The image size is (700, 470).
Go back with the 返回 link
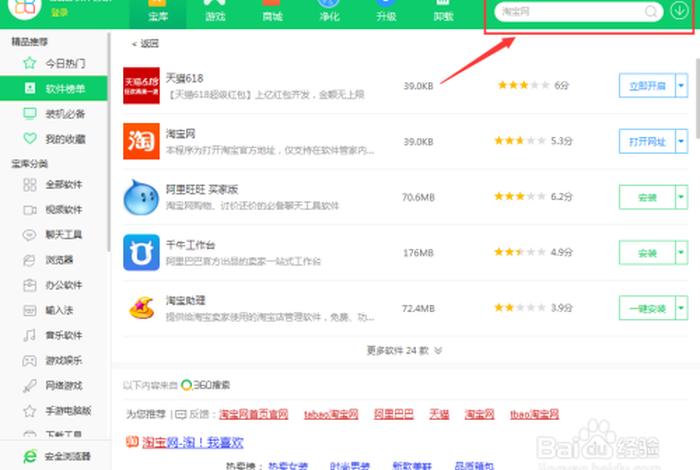[x=146, y=43]
